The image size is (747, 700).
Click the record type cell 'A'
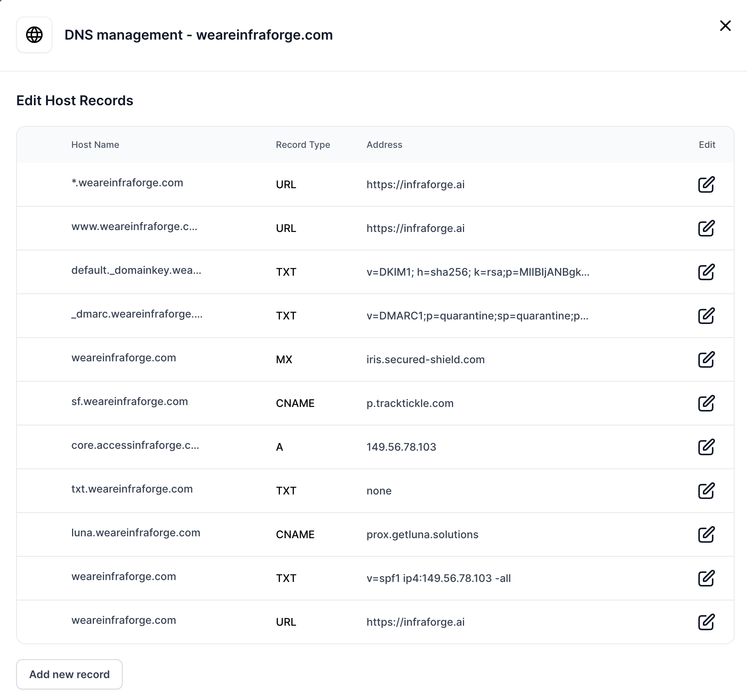pyautogui.click(x=280, y=447)
